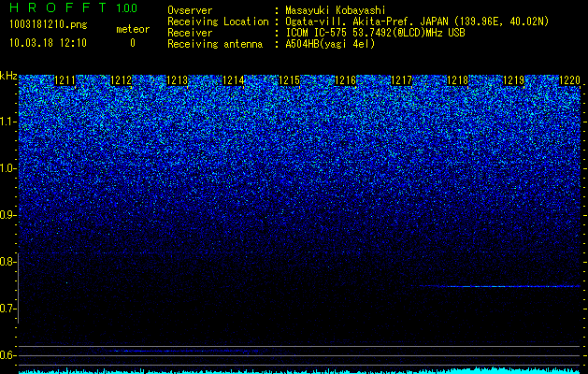Viewport: 588px width, 374px height.
Task: Click the HROFFT 1.0.0 title text
Action: 74,7
